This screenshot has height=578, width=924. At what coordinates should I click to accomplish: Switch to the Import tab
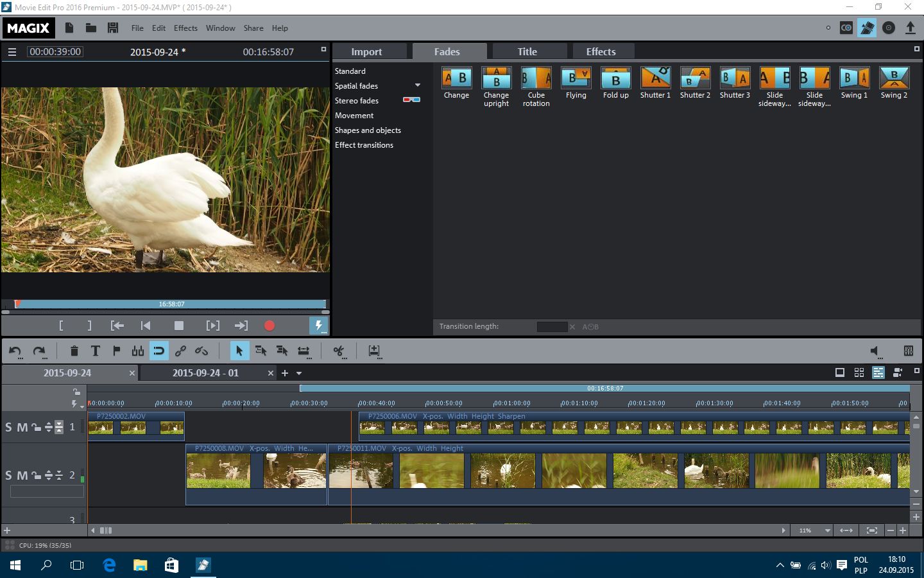[x=366, y=51]
